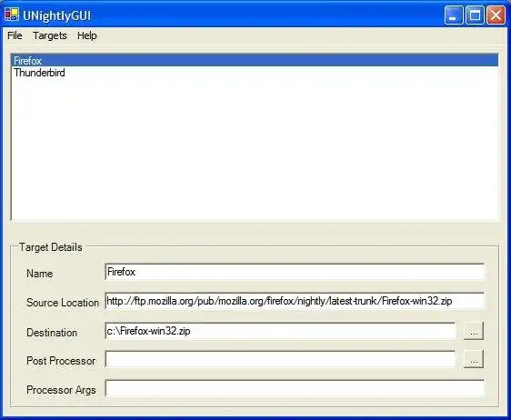Select Firefox in the targets list
This screenshot has height=420, width=511.
click(x=255, y=61)
